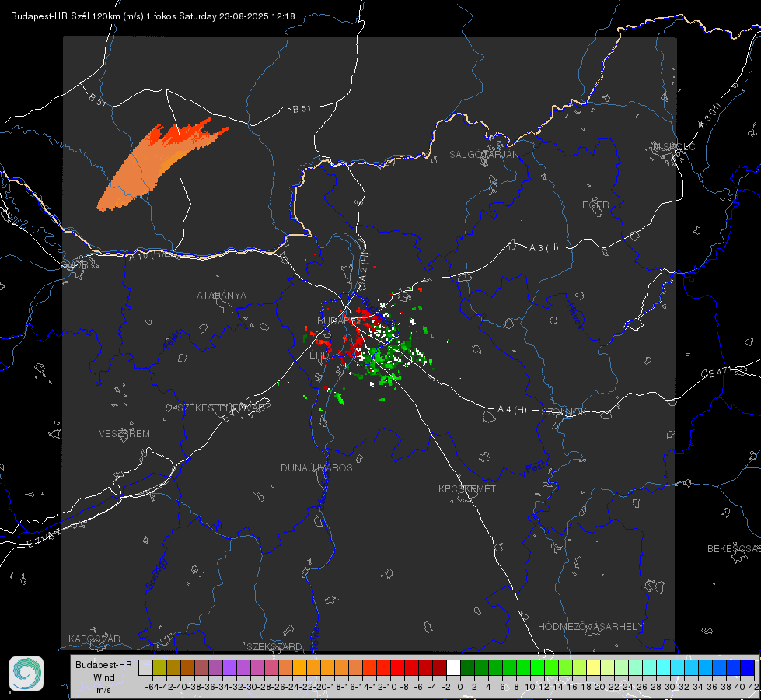Click the BUDAPEST city label
The height and width of the screenshot is (700, 761).
(342, 320)
